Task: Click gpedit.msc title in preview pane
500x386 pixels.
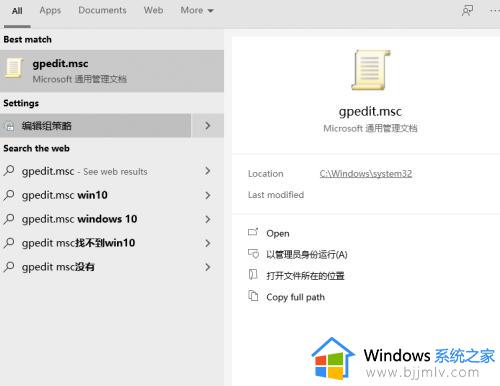Action: (370, 111)
